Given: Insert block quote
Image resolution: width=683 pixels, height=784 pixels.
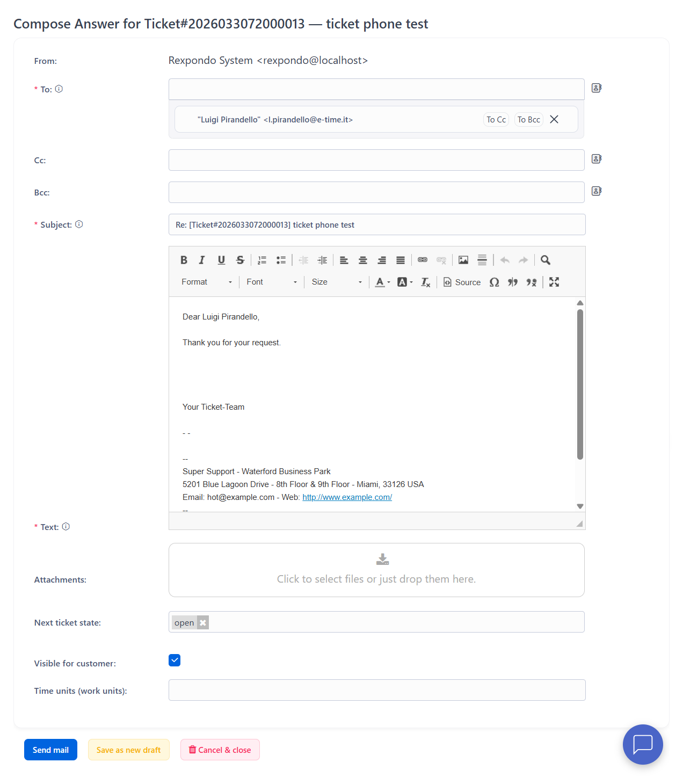Looking at the screenshot, I should pyautogui.click(x=513, y=282).
